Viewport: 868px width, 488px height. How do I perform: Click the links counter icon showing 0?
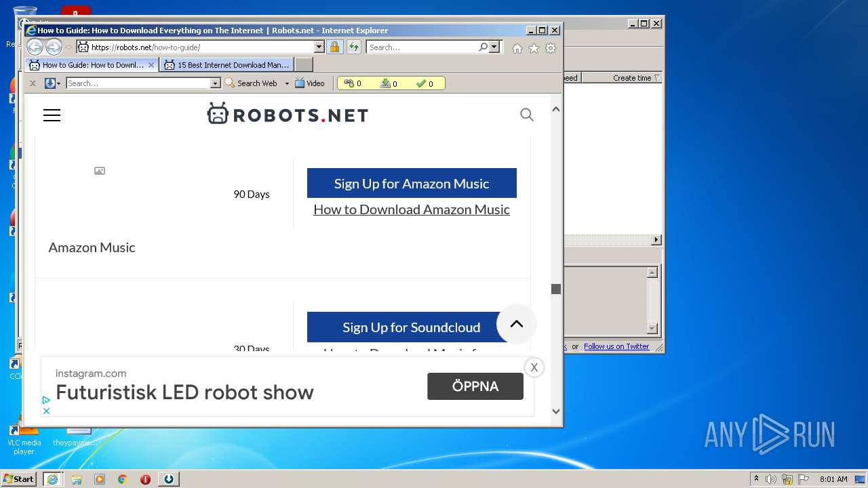point(353,83)
